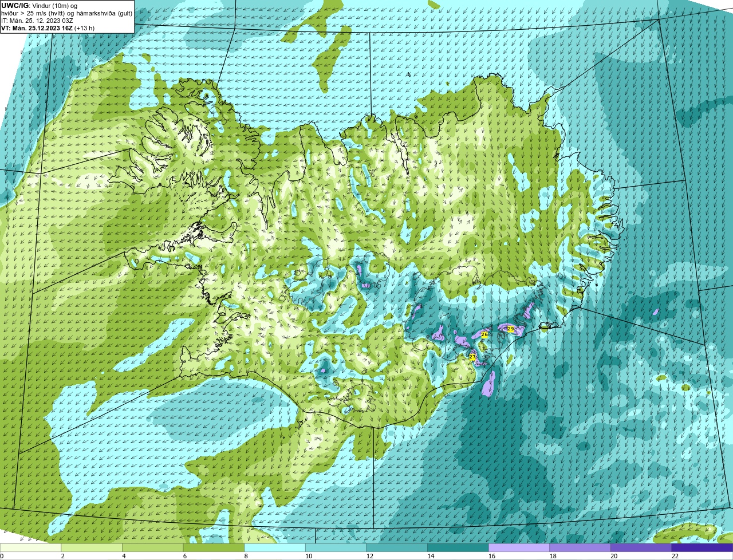Click the 4–6 m/s green legend swatch
This screenshot has height=560, width=733.
pos(152,547)
